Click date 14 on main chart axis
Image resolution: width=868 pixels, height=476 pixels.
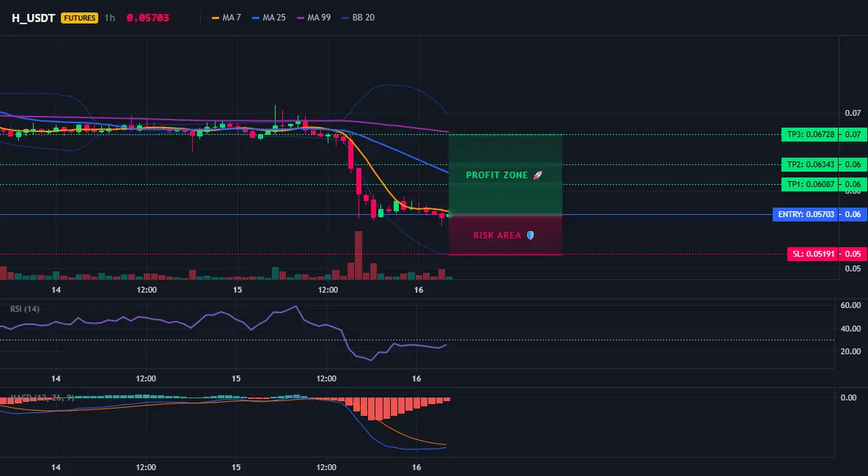(56, 290)
